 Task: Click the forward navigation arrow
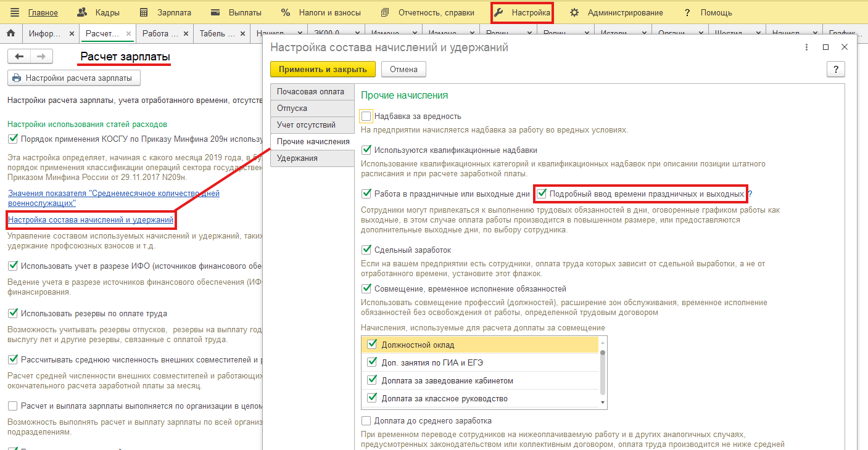41,56
